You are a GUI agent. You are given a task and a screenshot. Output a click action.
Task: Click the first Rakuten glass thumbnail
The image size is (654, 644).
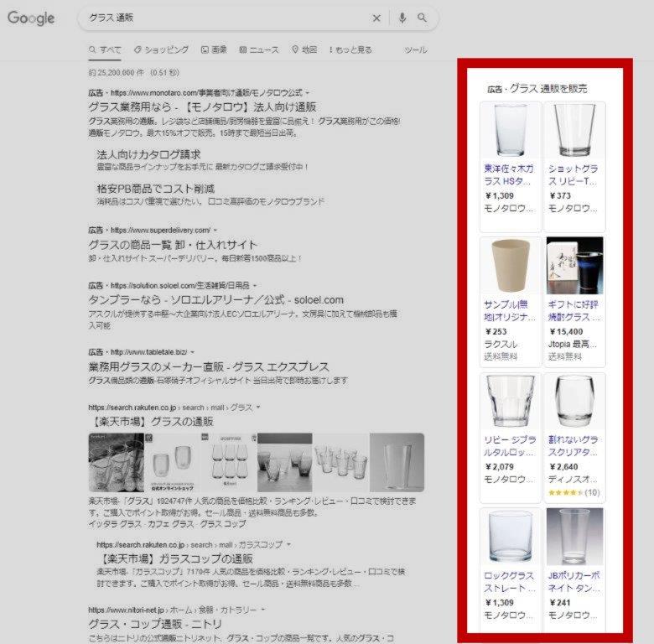[117, 463]
